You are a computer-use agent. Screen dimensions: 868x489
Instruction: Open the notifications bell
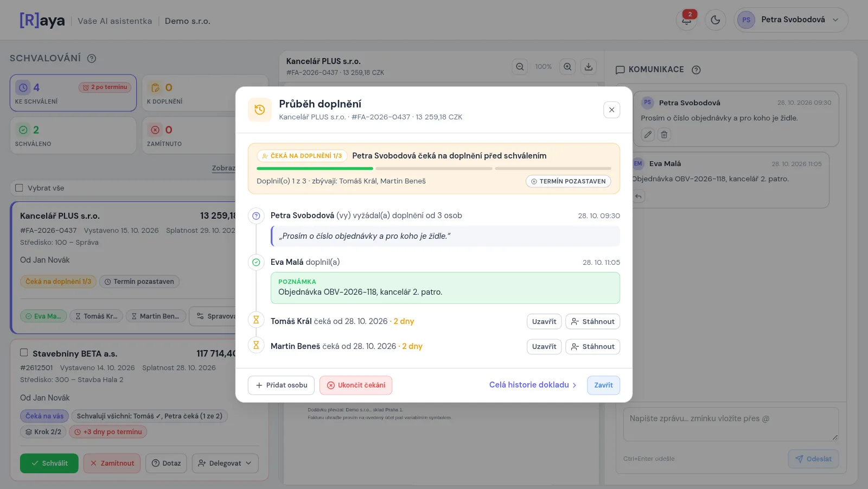tap(686, 20)
